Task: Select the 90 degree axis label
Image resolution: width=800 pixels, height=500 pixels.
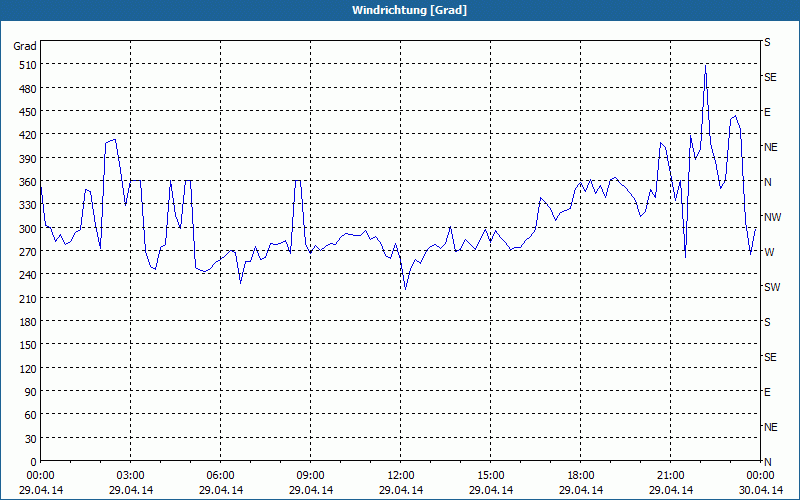Action: tap(28, 391)
